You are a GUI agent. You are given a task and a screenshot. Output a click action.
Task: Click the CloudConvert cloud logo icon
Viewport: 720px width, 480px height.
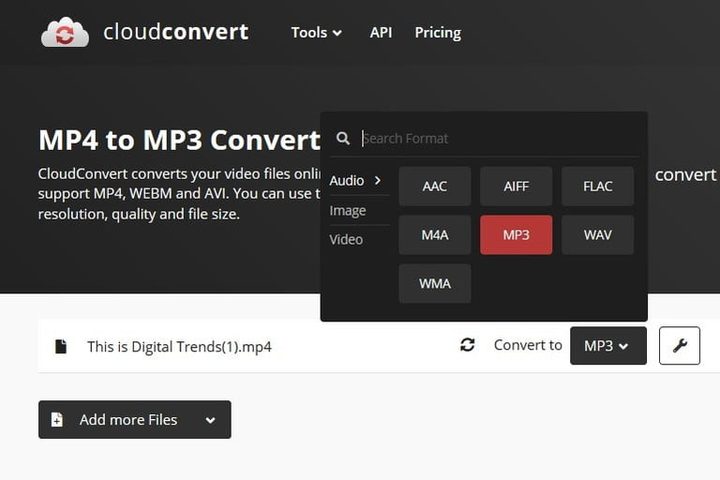[65, 32]
